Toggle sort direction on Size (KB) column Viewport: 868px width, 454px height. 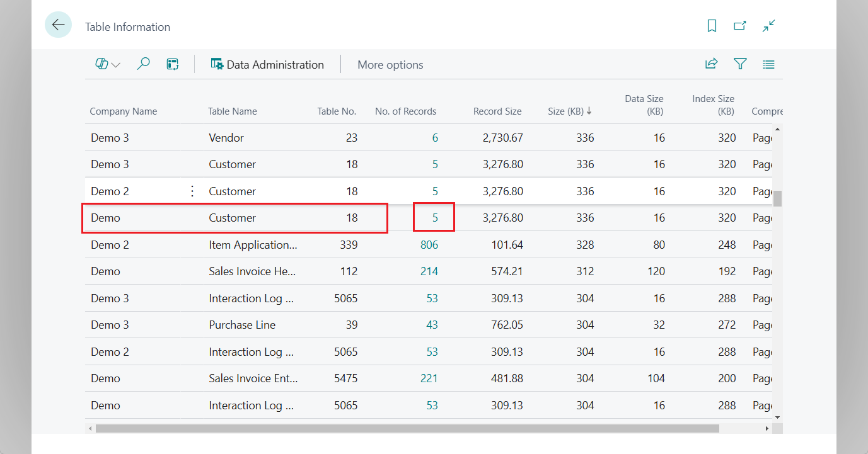pos(568,111)
